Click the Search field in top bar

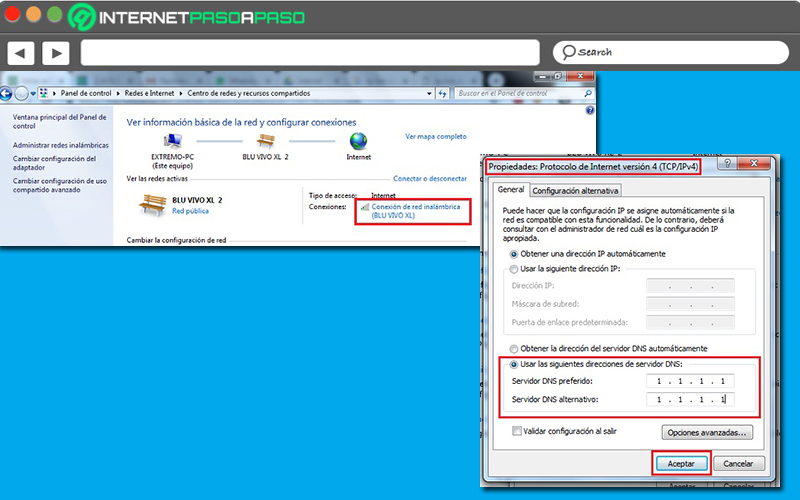pyautogui.click(x=671, y=52)
